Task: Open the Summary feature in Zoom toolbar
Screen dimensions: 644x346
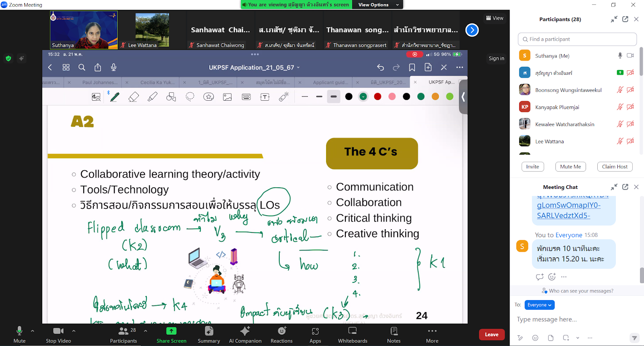Action: point(208,335)
